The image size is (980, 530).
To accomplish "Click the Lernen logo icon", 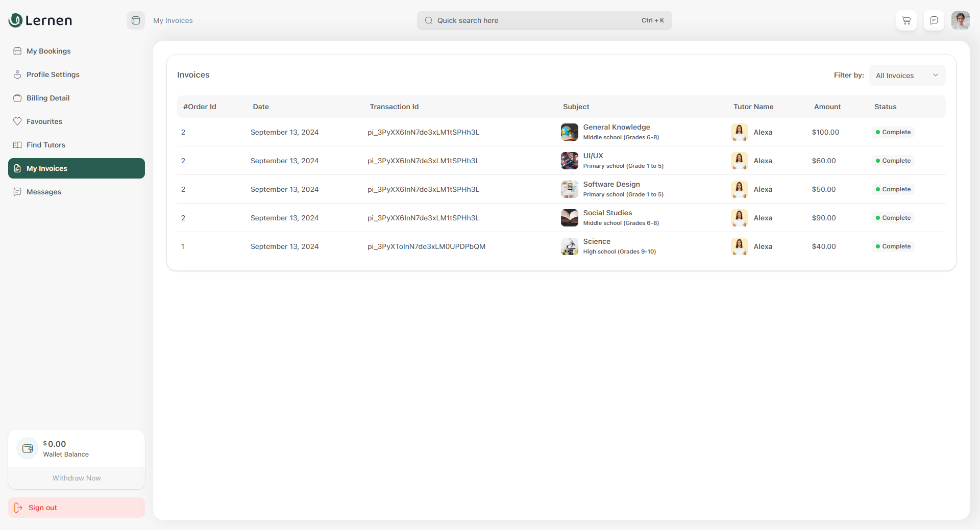I will [x=15, y=20].
